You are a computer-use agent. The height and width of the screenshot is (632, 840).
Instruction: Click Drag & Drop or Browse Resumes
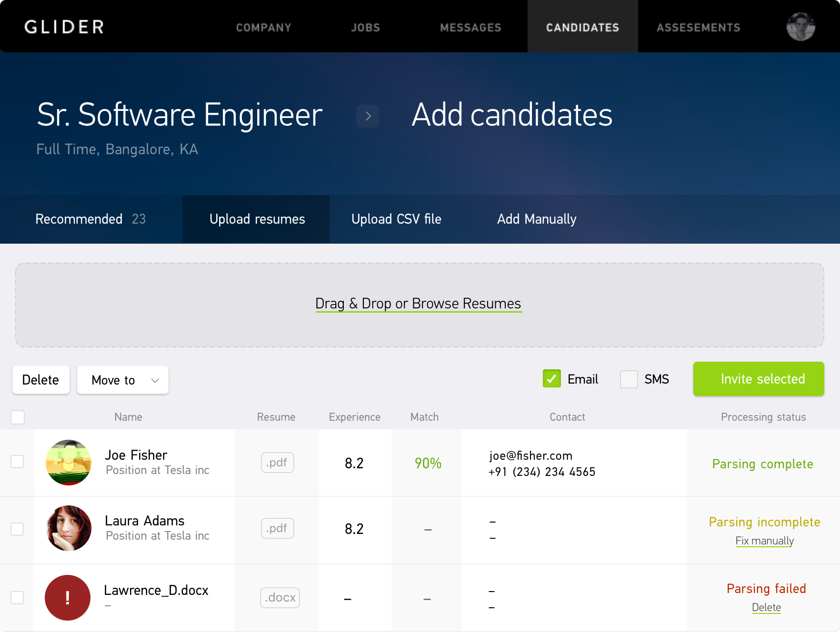click(419, 303)
